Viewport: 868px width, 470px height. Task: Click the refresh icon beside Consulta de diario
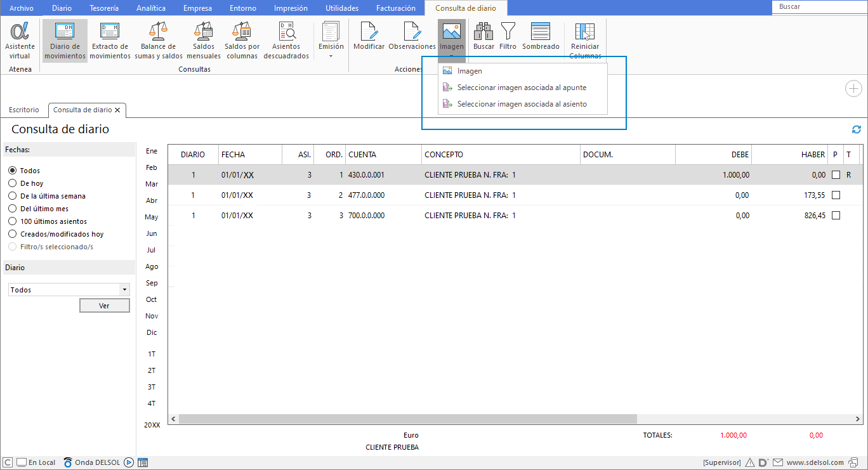pos(857,129)
